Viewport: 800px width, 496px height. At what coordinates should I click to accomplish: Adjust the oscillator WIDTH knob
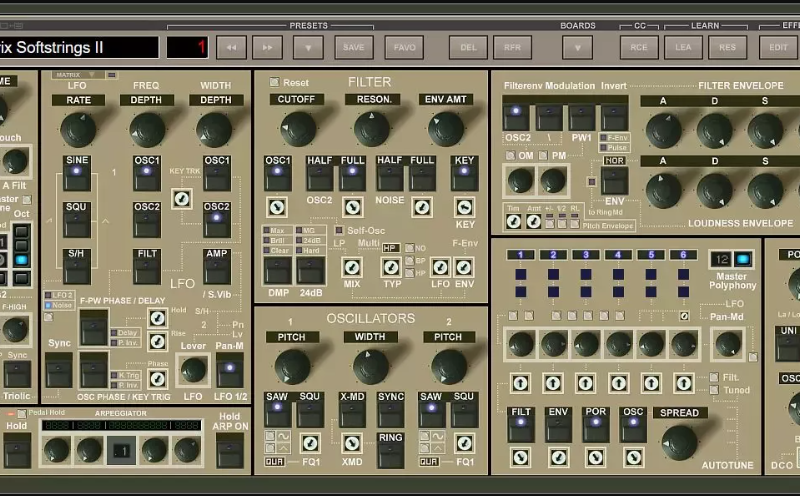[371, 366]
